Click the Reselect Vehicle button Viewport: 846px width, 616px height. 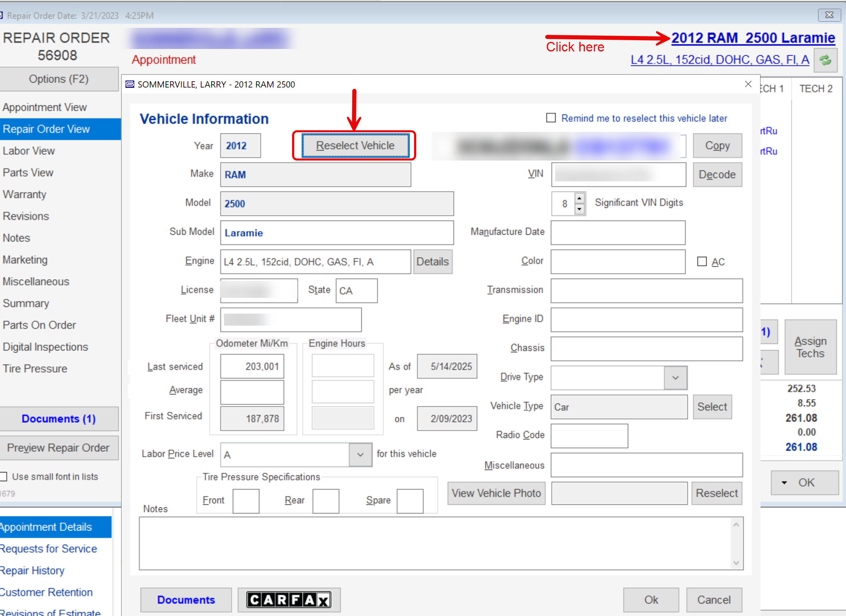[355, 146]
